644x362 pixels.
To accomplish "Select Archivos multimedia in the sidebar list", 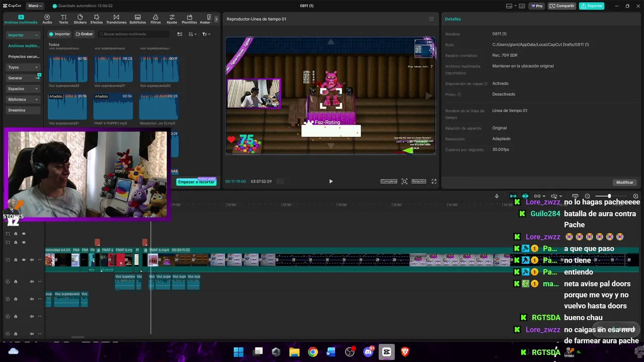I will [x=24, y=46].
